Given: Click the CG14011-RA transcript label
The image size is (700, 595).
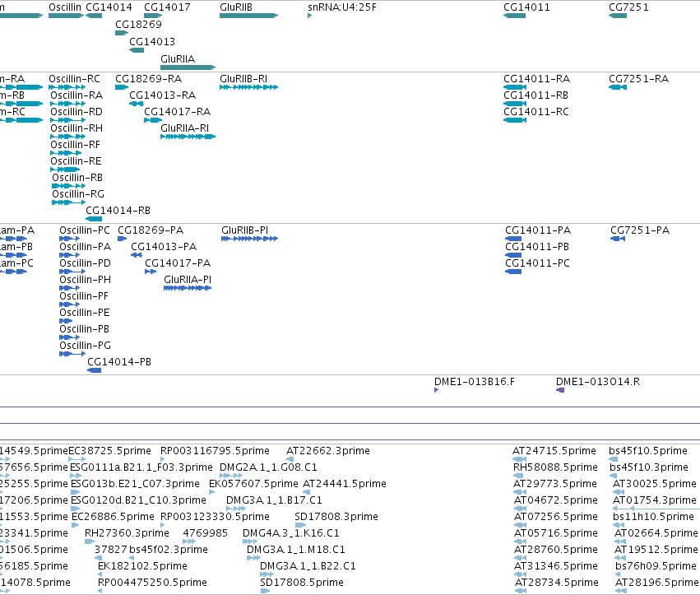Looking at the screenshot, I should pos(536,79).
